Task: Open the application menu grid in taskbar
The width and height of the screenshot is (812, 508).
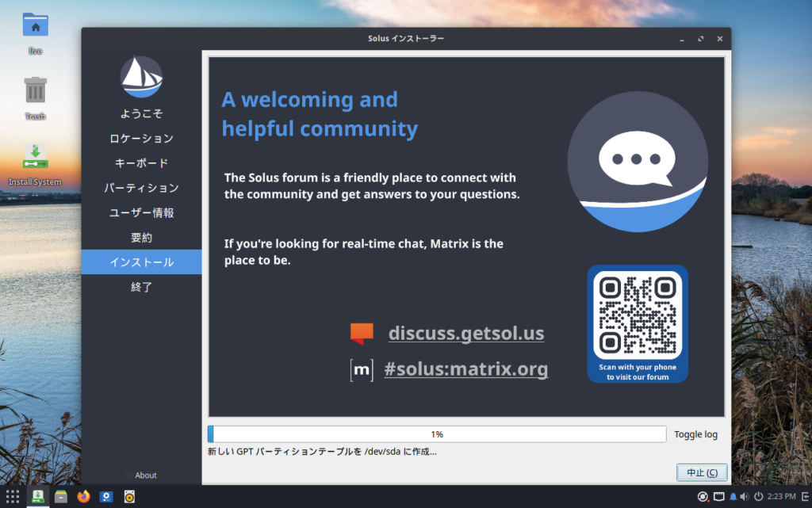Action: [13, 496]
